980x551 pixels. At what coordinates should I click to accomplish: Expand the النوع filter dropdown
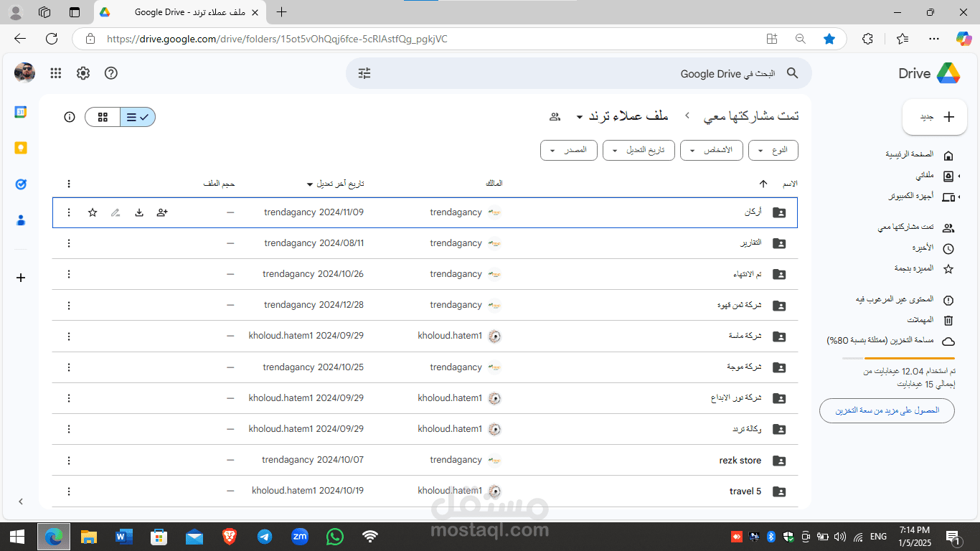pos(773,150)
